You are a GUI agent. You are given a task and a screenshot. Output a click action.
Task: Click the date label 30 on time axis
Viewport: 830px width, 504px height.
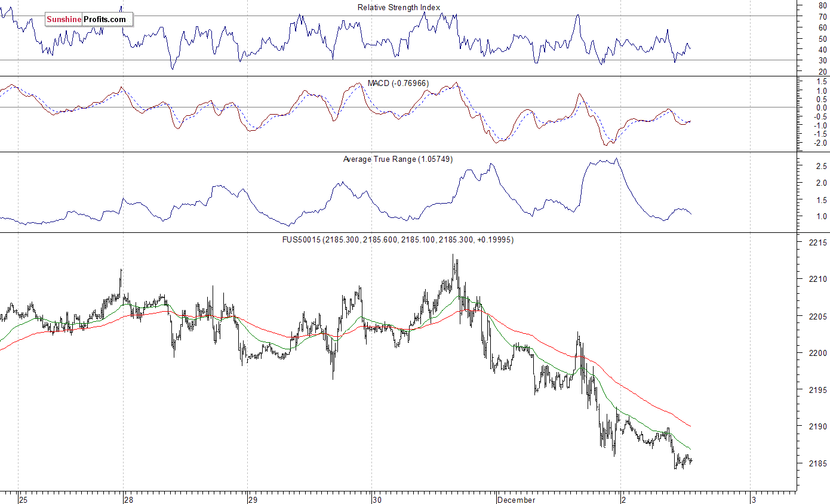[x=376, y=499]
